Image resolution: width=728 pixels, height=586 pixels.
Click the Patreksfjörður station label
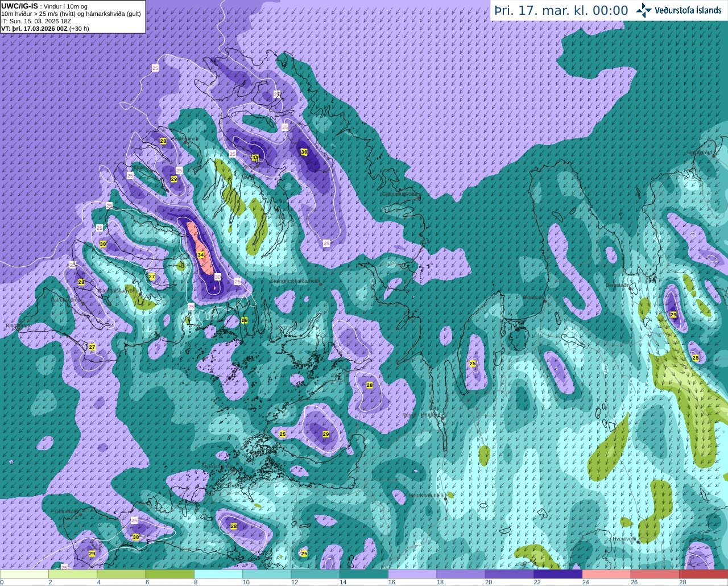coord(67,299)
